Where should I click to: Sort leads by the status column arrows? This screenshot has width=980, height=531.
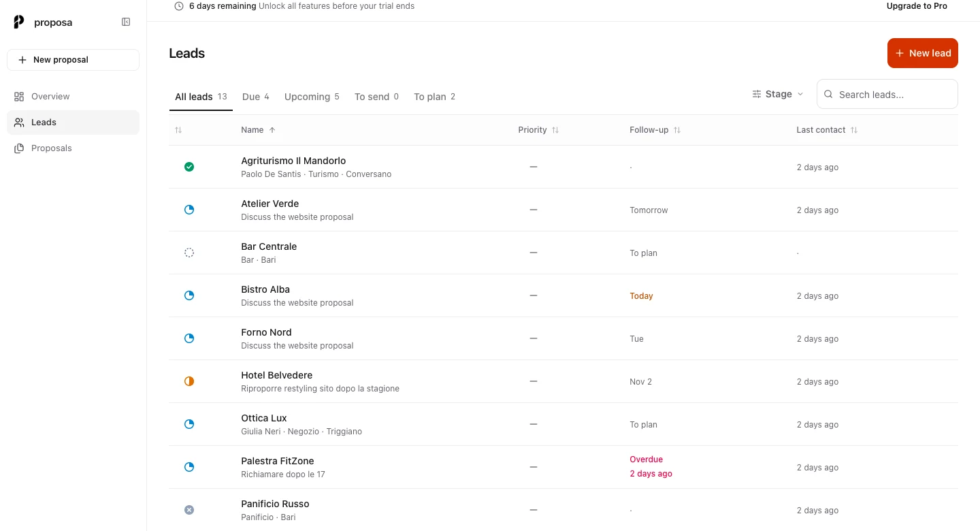coord(178,130)
